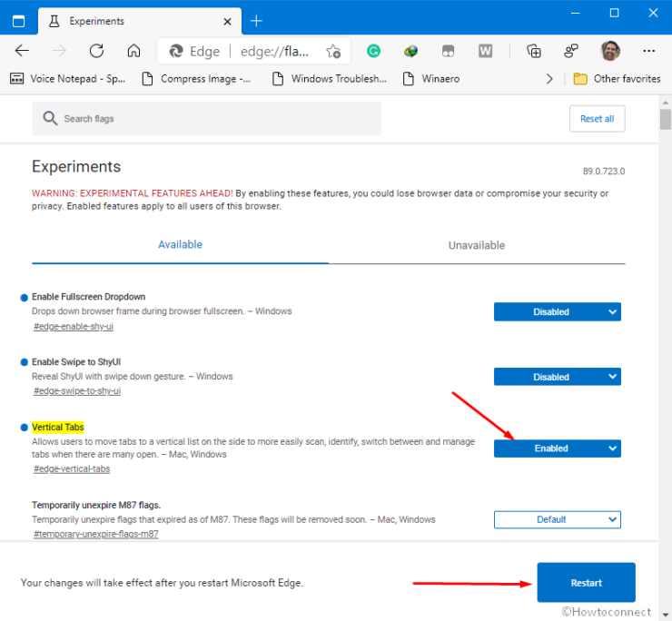
Task: Open the user profile avatar
Action: [610, 51]
